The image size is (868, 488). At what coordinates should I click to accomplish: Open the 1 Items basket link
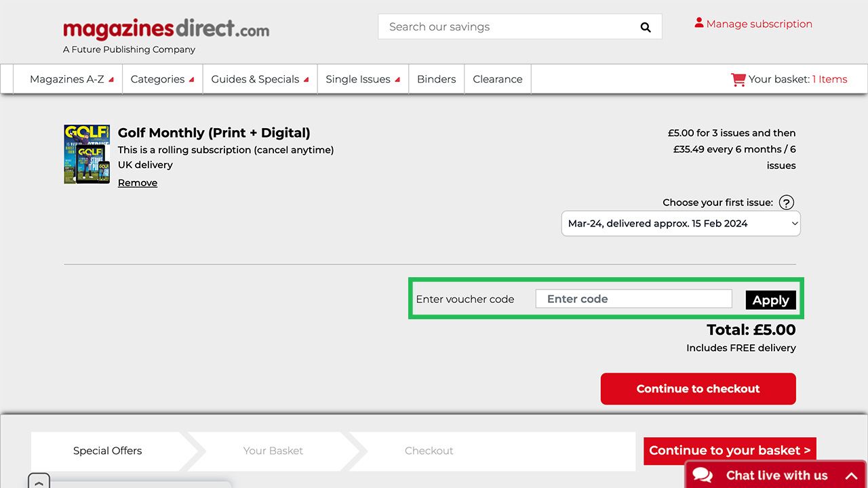tap(830, 79)
